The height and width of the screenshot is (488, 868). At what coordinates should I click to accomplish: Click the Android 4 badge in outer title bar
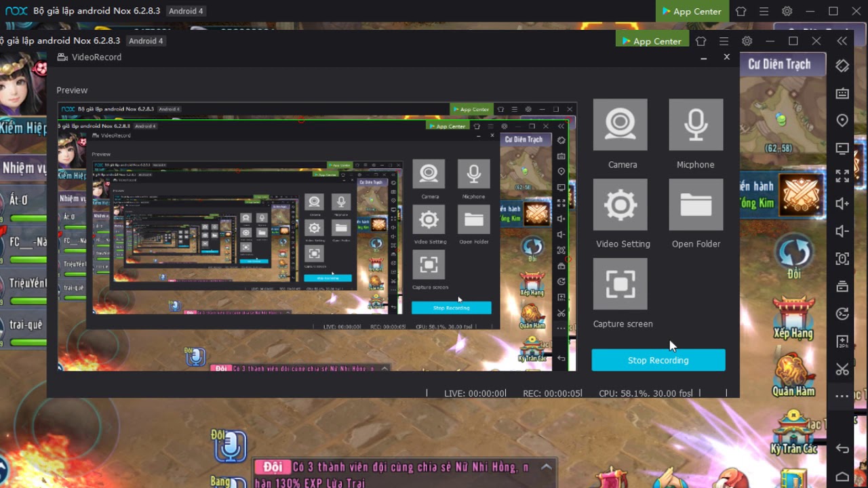[x=186, y=11]
